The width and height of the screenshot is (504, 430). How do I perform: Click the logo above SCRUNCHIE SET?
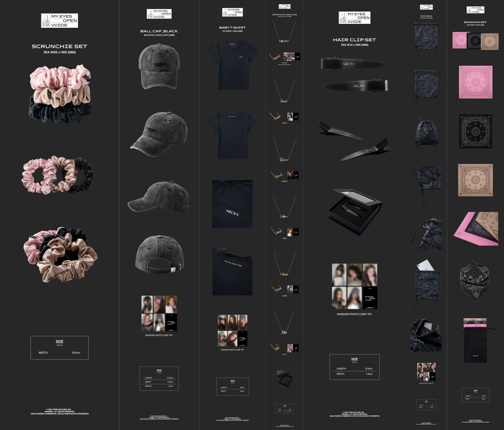click(x=60, y=21)
